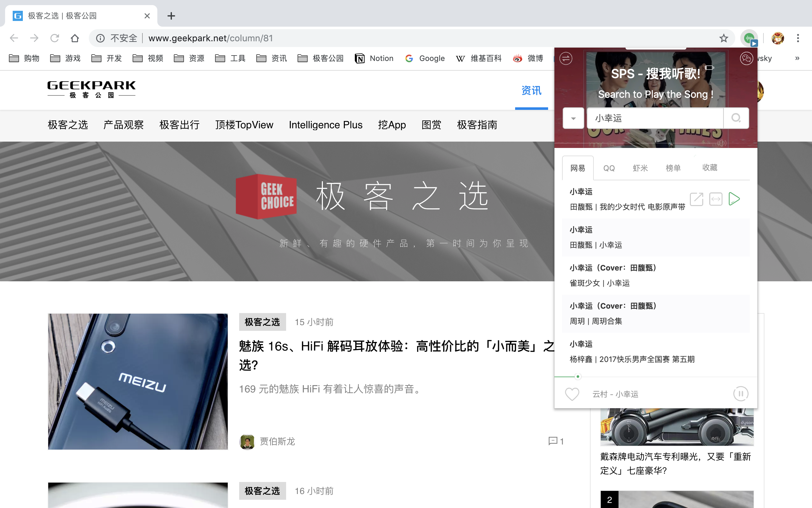This screenshot has width=812, height=508.
Task: Open the search source dropdown in popup
Action: [573, 118]
